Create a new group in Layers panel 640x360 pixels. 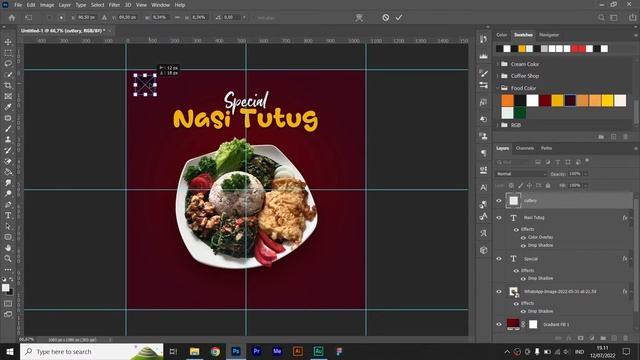point(603,338)
